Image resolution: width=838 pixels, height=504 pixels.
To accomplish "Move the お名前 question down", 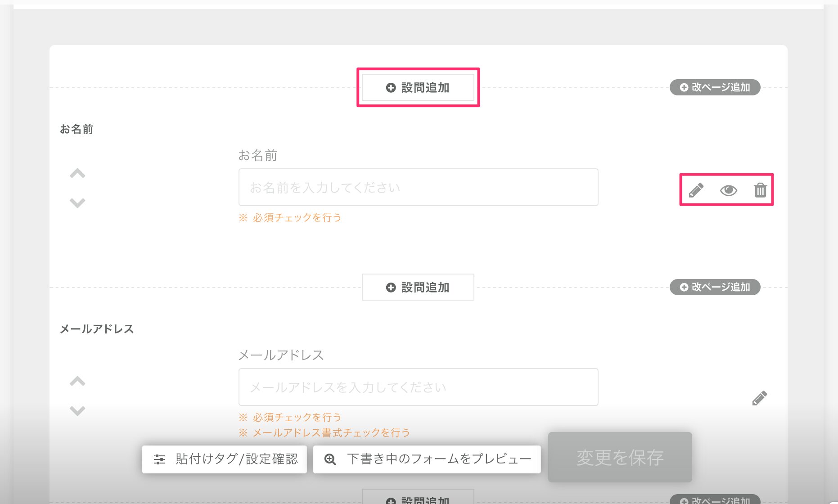I will click(x=77, y=203).
